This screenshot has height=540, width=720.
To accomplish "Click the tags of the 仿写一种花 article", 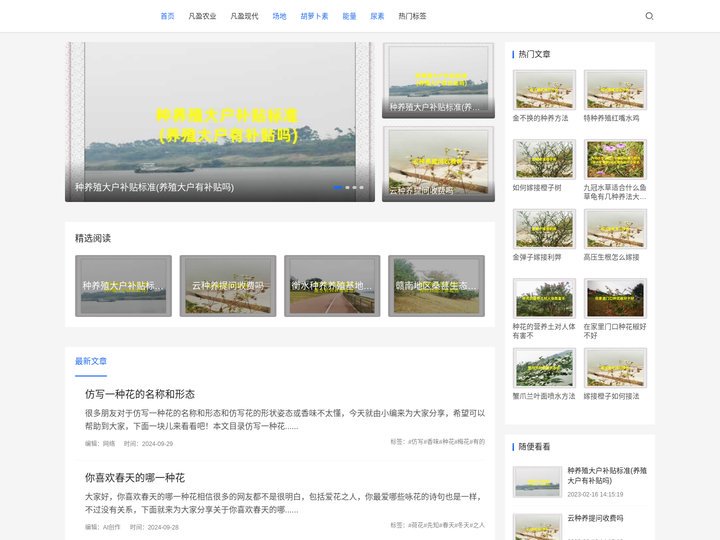I will [437, 442].
